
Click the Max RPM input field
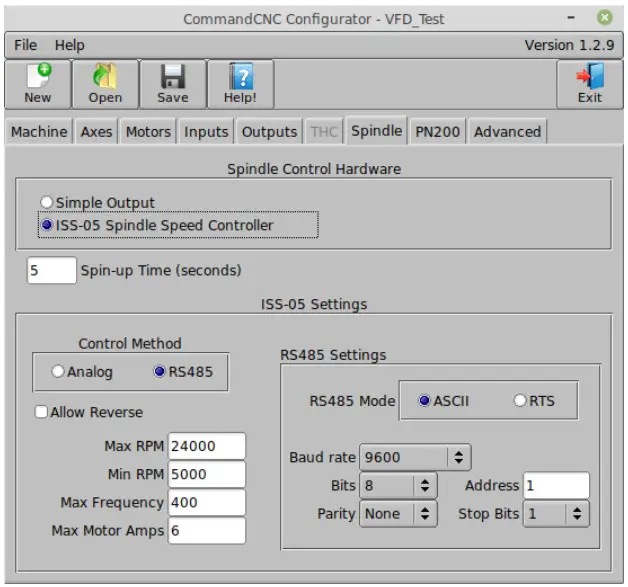pos(207,446)
